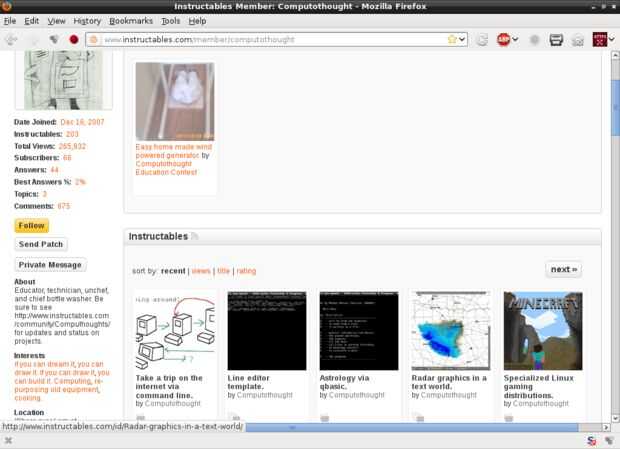Screen dimensions: 620x449
Task: Click the Comments count '675'
Action: point(64,206)
